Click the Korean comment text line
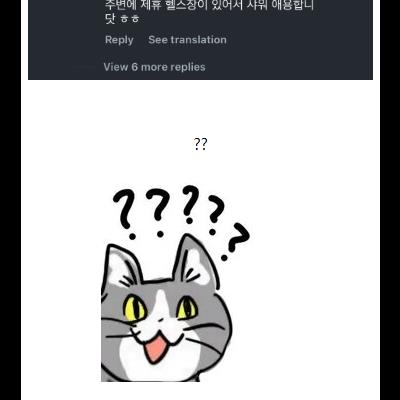This screenshot has height=400, width=400. click(x=210, y=5)
